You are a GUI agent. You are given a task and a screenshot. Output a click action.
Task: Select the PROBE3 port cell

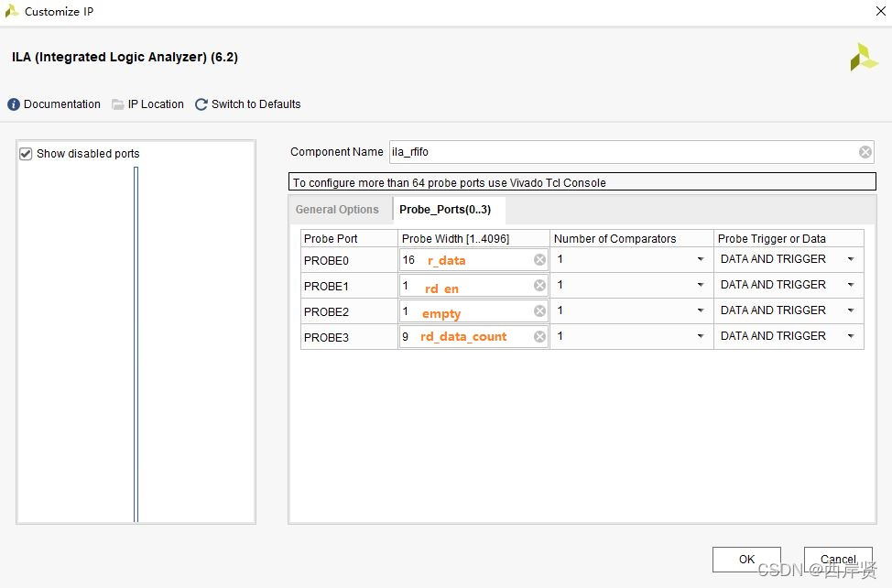[349, 337]
